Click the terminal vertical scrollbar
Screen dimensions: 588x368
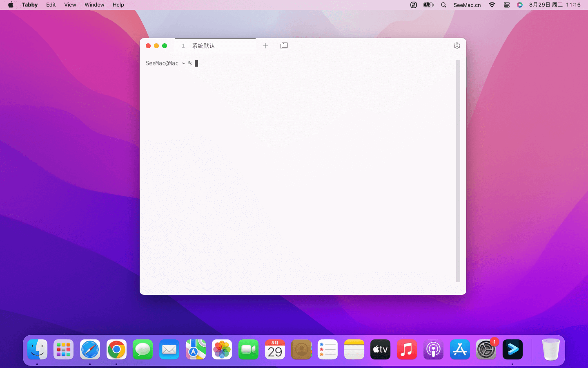coord(458,171)
